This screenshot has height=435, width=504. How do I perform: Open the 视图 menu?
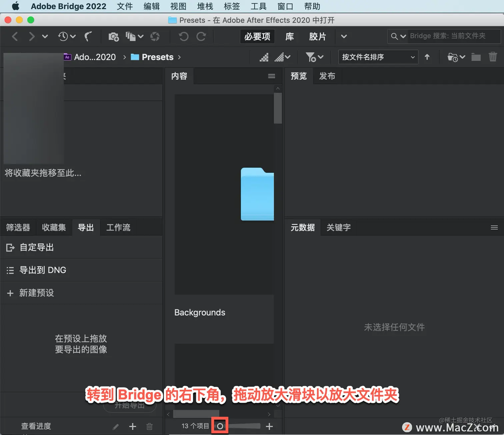pyautogui.click(x=178, y=6)
